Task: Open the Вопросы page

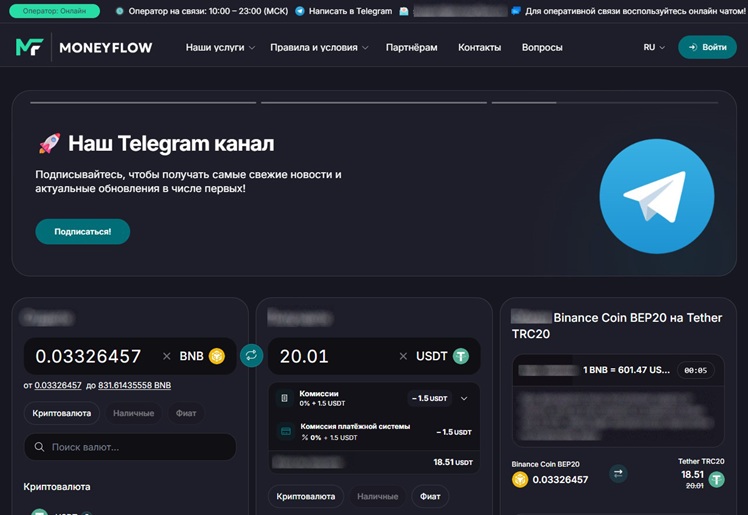Action: [542, 47]
